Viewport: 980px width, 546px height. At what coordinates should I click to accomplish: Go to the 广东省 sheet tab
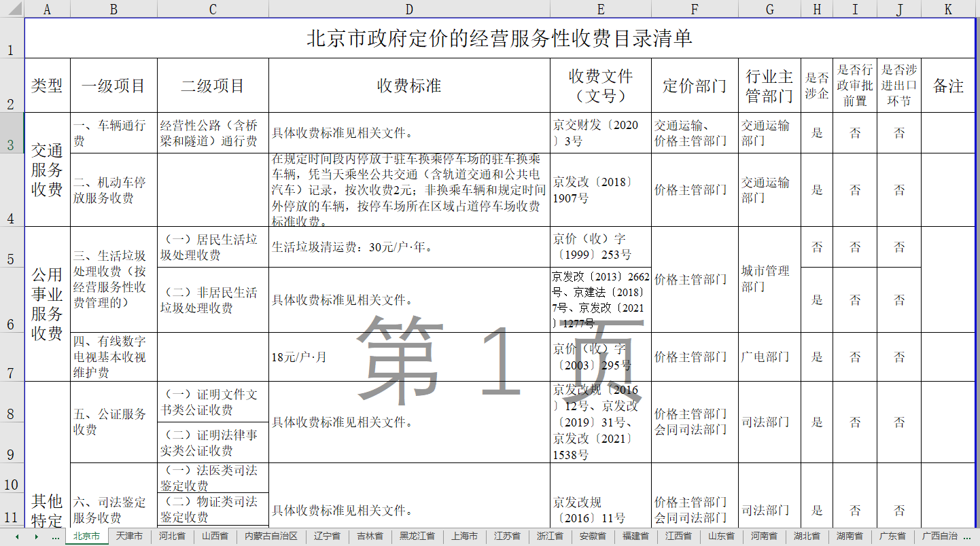892,536
